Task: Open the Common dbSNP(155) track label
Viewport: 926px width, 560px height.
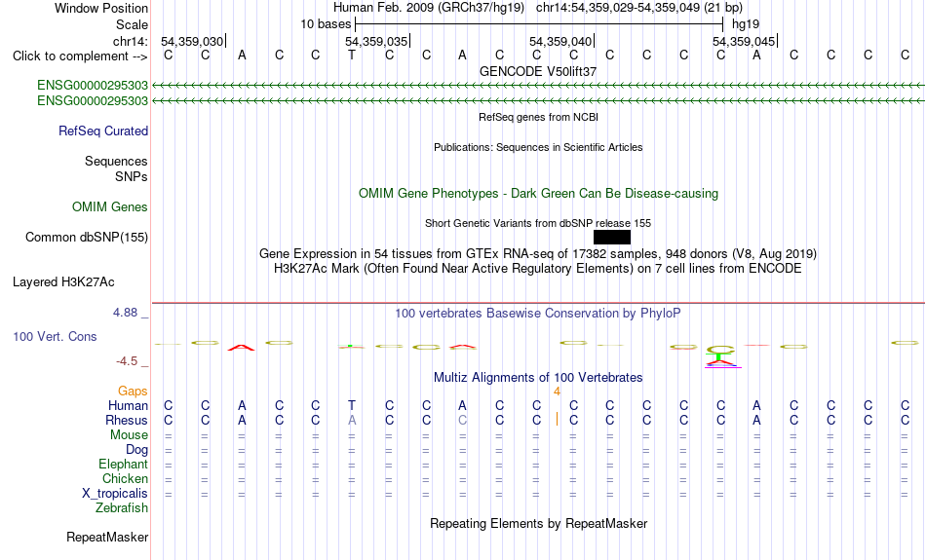Action: pos(87,238)
